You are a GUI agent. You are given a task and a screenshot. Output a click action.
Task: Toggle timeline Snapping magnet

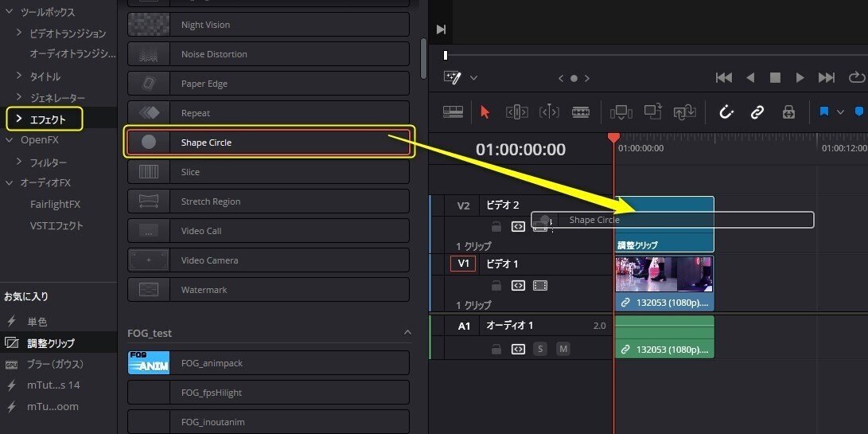click(726, 112)
